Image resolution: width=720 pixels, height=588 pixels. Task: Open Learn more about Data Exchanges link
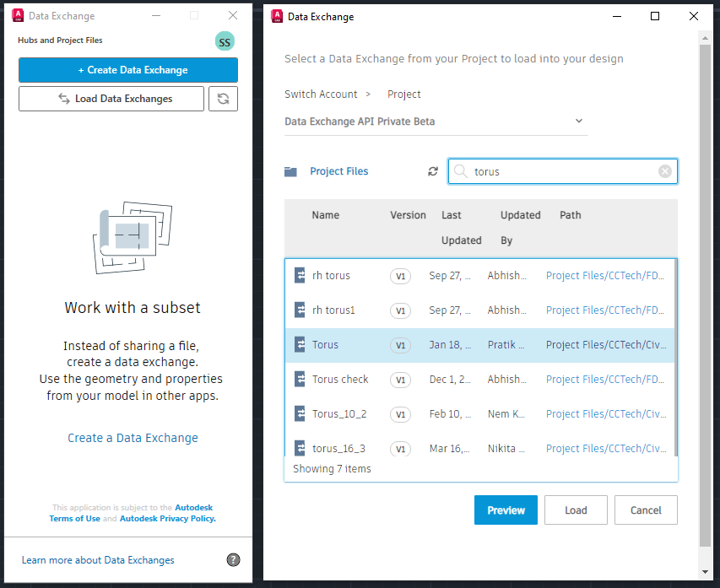pyautogui.click(x=98, y=560)
